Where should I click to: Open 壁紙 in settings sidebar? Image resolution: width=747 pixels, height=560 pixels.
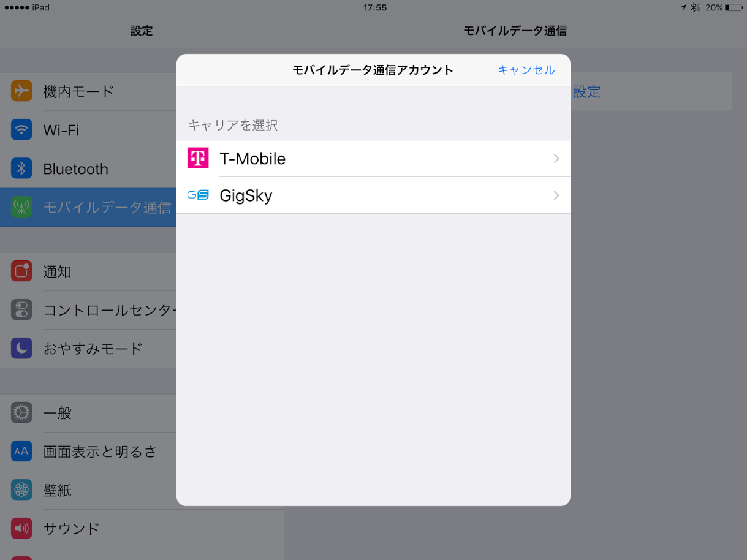[x=88, y=490]
